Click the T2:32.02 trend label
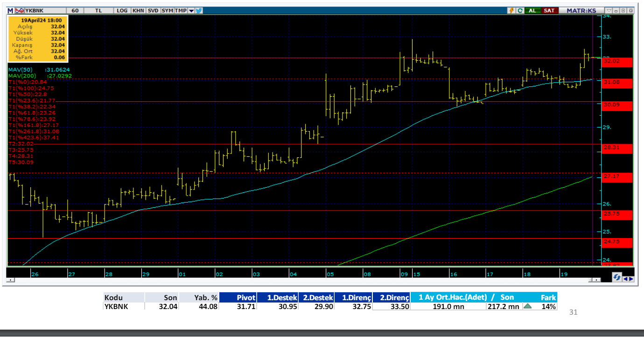644x338 pixels. [x=21, y=144]
